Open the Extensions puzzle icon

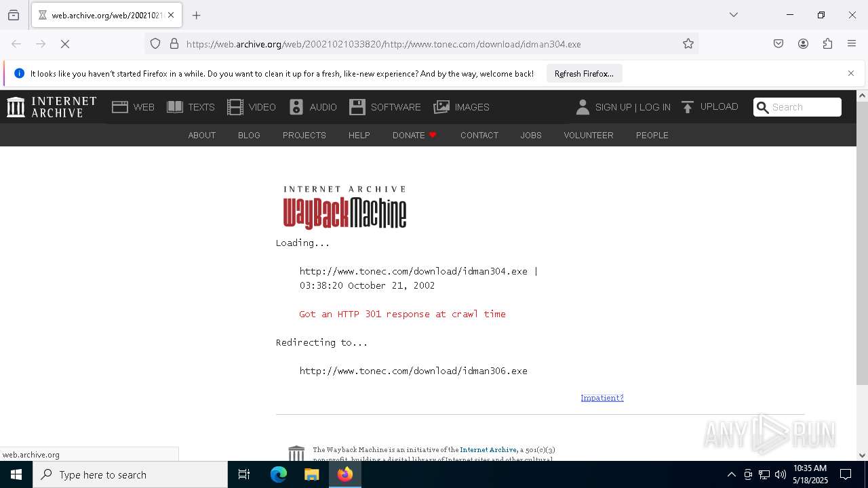pos(827,44)
